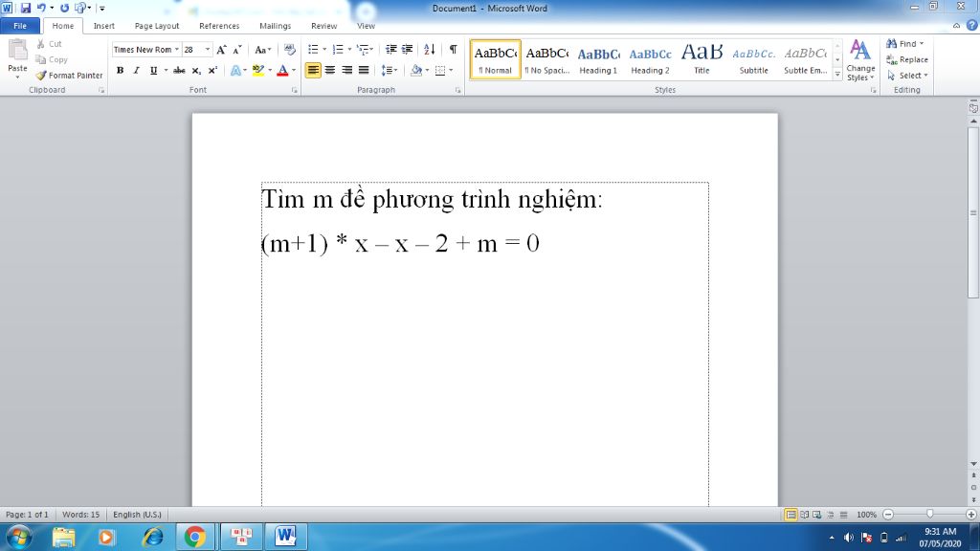
Task: Click the Text Effects icon
Action: pyautogui.click(x=235, y=71)
